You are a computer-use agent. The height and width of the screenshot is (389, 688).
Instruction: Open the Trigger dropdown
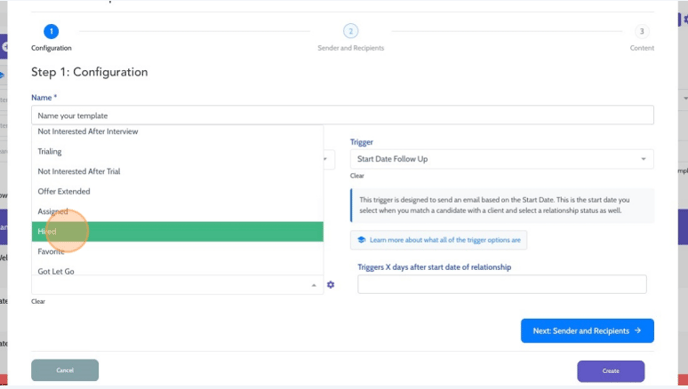coord(502,159)
